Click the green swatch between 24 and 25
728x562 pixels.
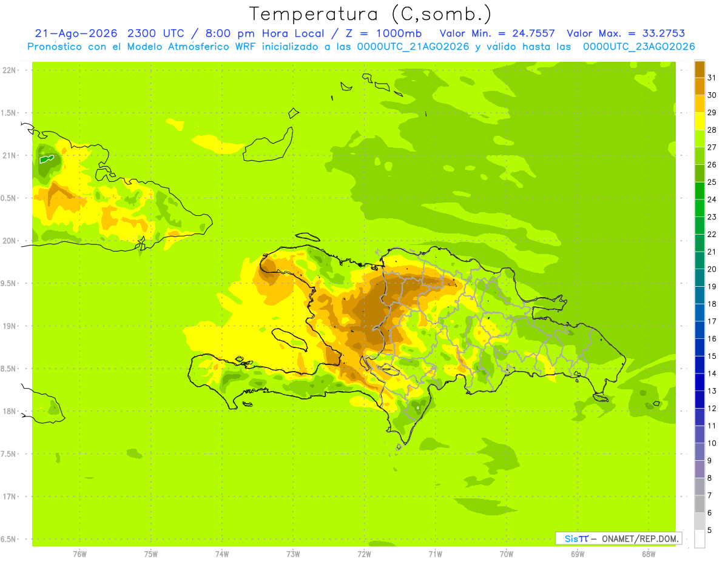point(699,191)
